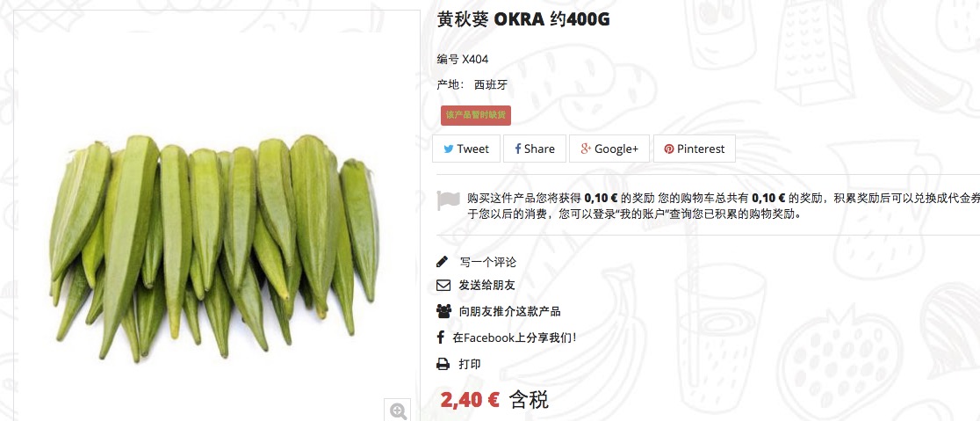Click the Google+ icon
Viewport: 980px width, 421px height.
(586, 149)
